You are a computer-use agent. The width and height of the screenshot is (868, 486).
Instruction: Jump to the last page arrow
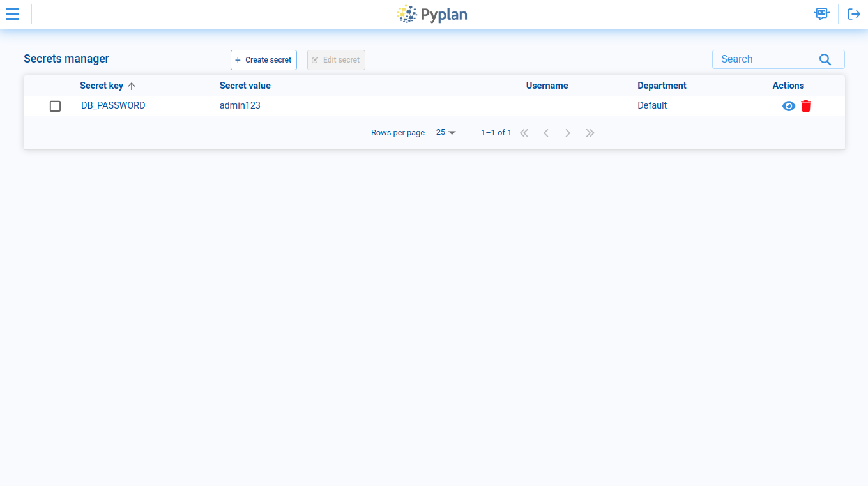click(590, 132)
